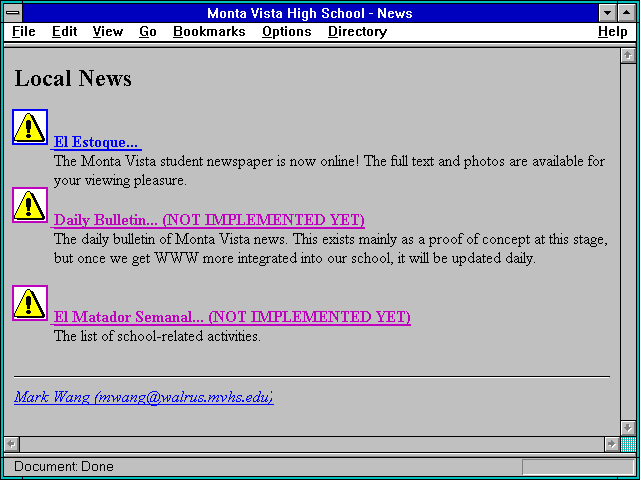The image size is (640, 480).
Task: Maximize the window with the up arrow
Action: [627, 13]
